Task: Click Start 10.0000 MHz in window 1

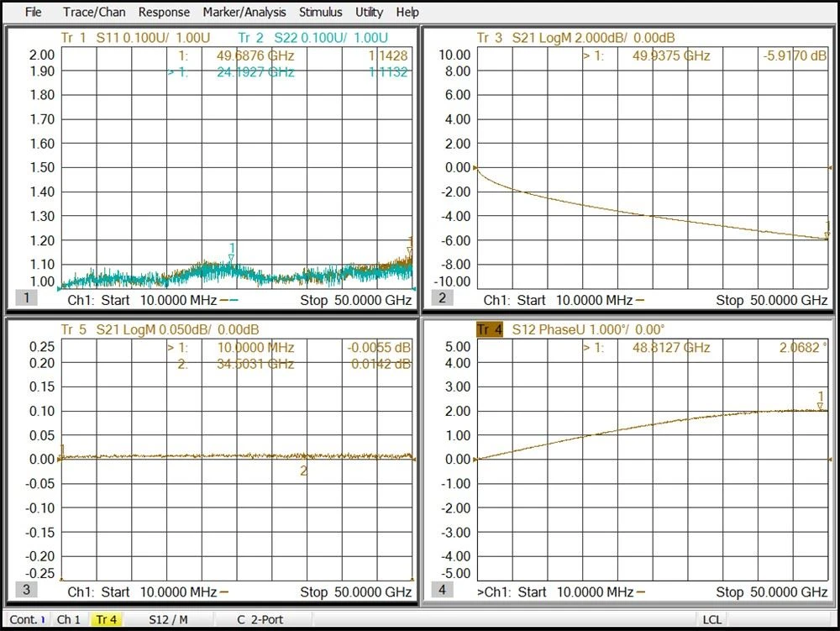Action: pyautogui.click(x=159, y=300)
